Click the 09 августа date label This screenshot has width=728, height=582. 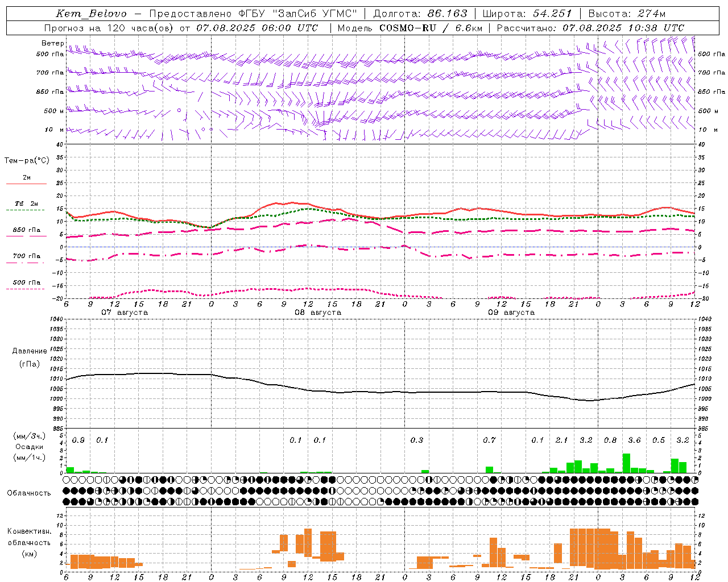click(x=511, y=313)
